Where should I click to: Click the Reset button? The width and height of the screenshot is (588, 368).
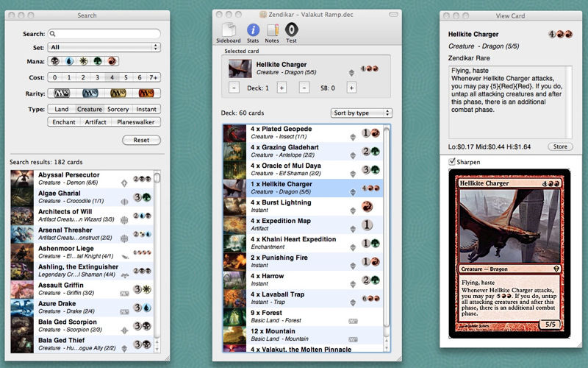point(141,140)
